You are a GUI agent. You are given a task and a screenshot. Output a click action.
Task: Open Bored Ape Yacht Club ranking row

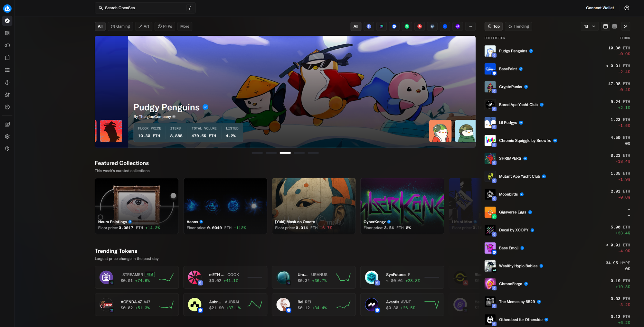[557, 105]
